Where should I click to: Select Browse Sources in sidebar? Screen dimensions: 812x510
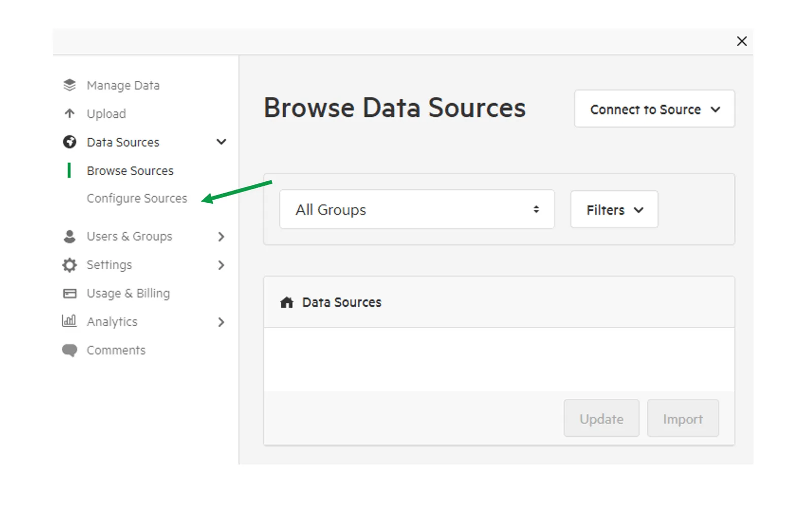130,171
